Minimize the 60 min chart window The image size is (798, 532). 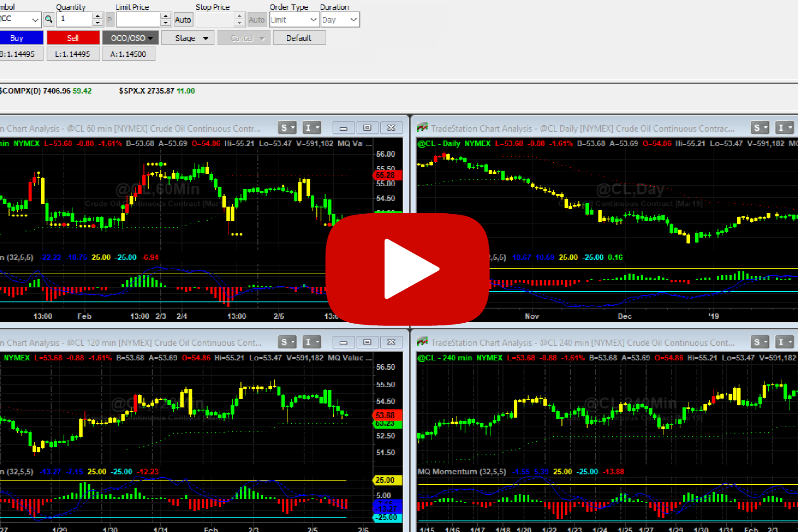click(344, 128)
